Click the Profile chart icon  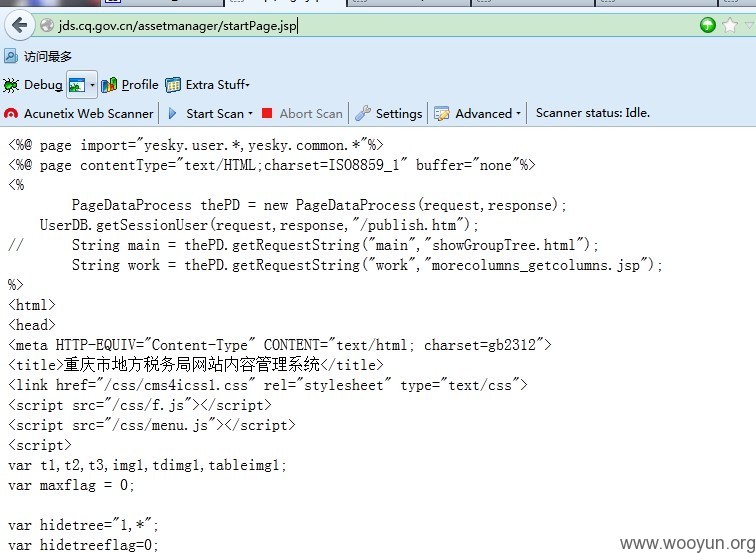[x=109, y=85]
